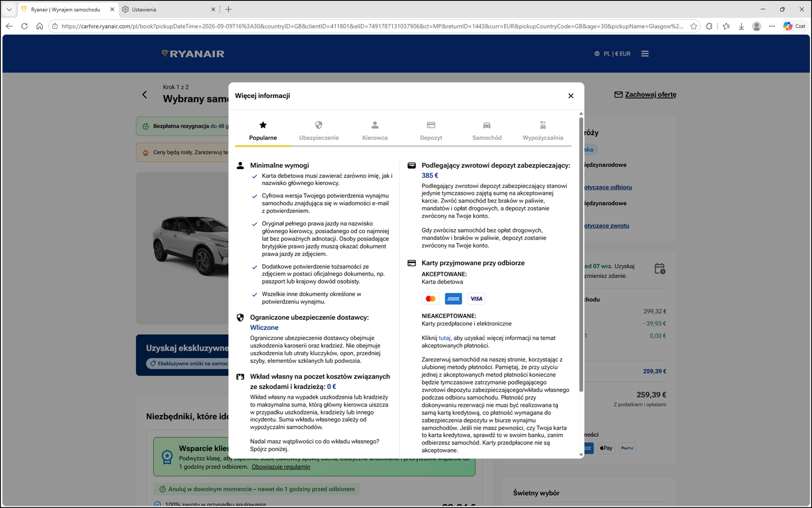
Task: Switch to the Popularne tab
Action: (x=263, y=131)
